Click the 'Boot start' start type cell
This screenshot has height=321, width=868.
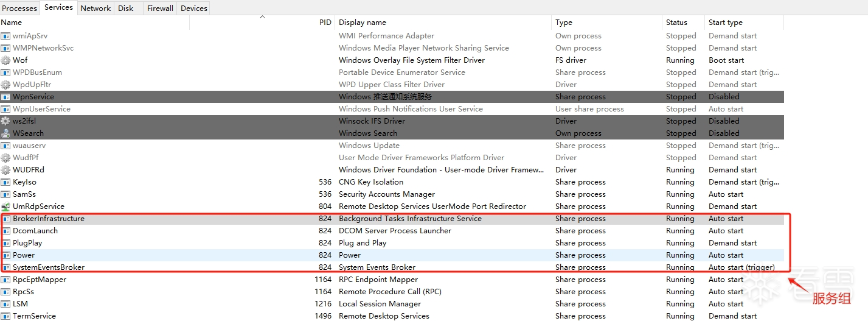click(x=726, y=60)
